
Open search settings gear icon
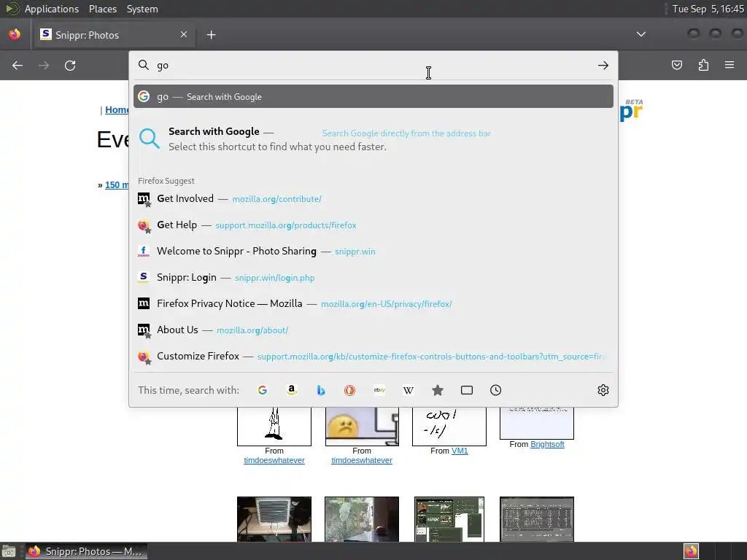603,390
